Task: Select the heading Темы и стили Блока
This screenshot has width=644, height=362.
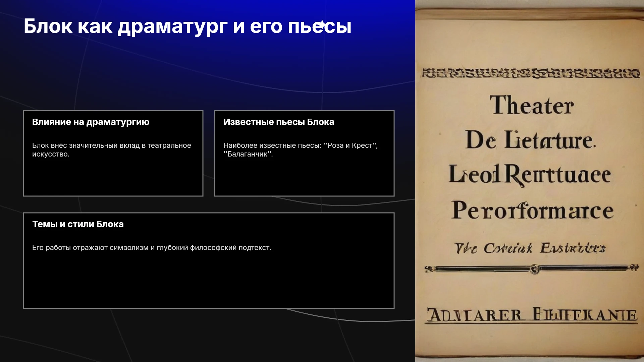Action: click(x=78, y=224)
